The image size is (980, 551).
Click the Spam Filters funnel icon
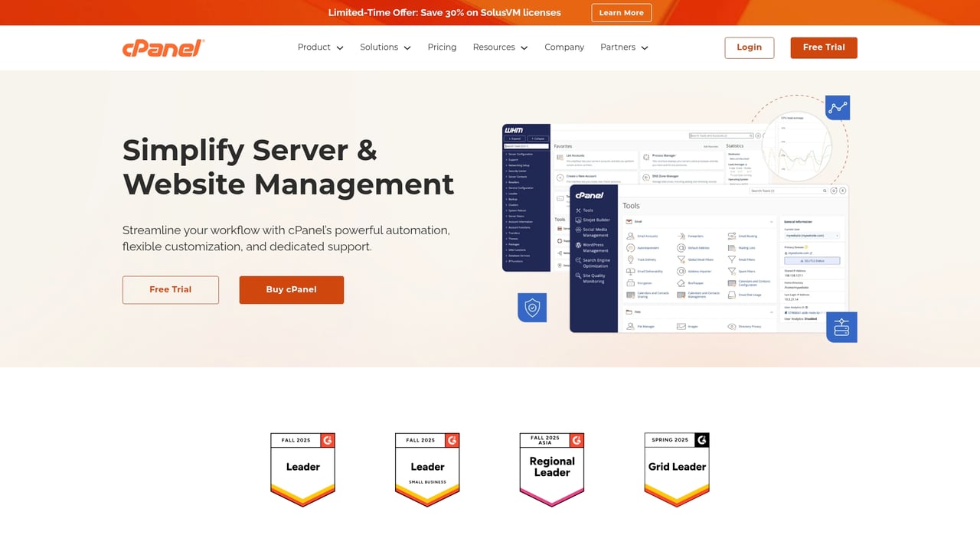(732, 271)
